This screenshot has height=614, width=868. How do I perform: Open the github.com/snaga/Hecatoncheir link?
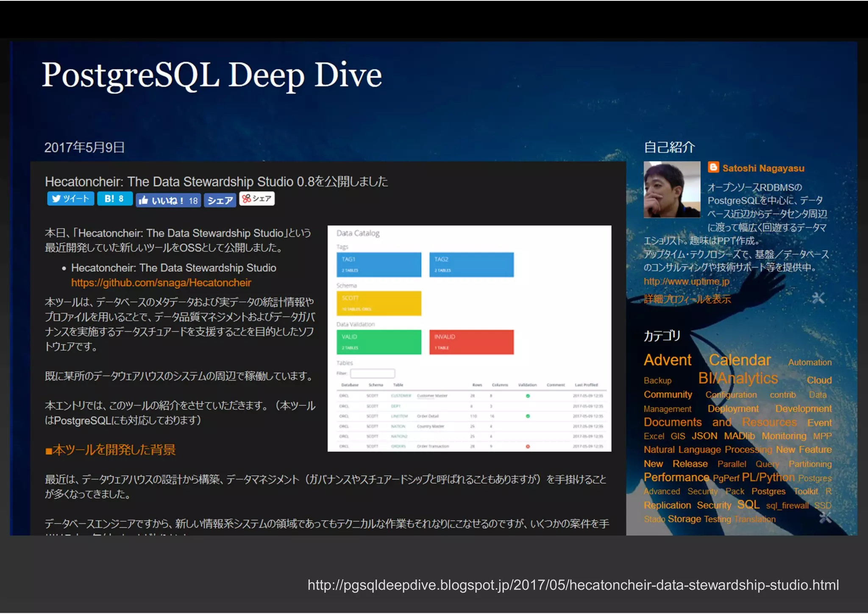tap(161, 283)
